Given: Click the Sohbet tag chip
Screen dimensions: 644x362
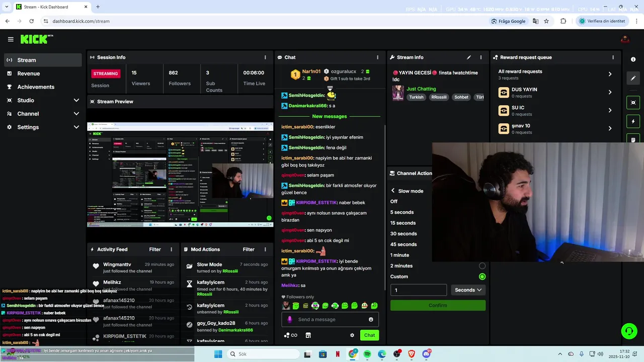Looking at the screenshot, I should [461, 97].
